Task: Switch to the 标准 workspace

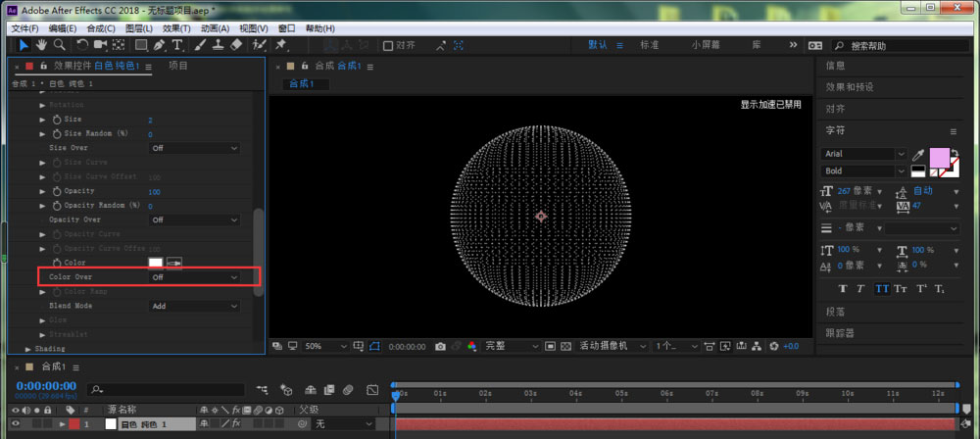Action: coord(649,45)
